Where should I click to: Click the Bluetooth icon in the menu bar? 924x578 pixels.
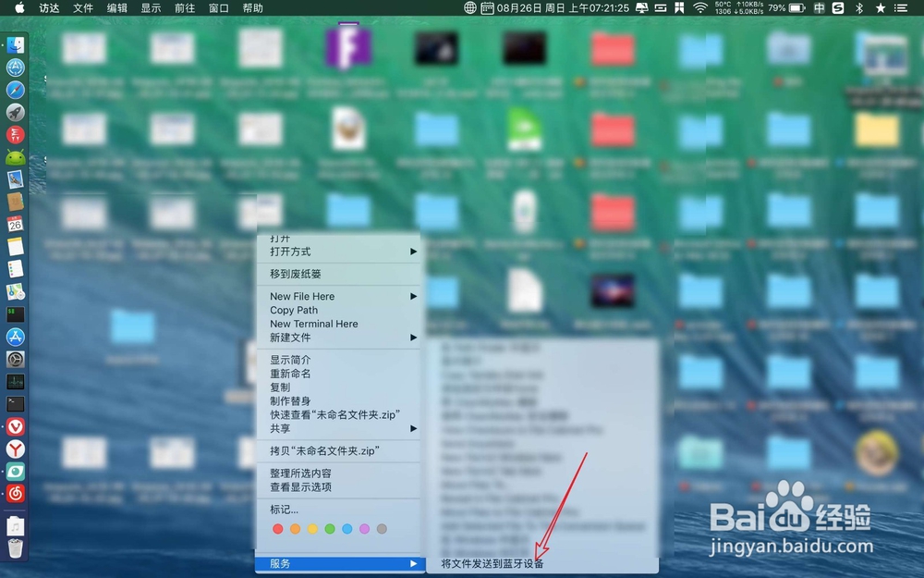click(x=859, y=8)
